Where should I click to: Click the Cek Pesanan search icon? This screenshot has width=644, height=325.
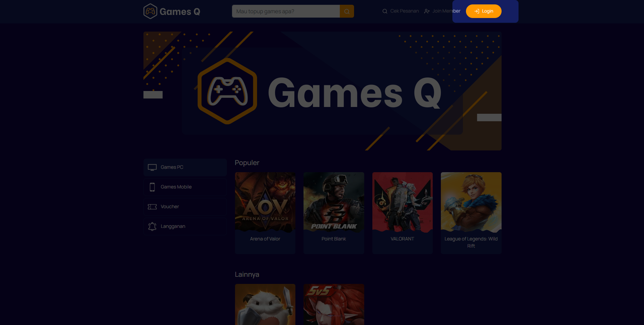(x=385, y=11)
